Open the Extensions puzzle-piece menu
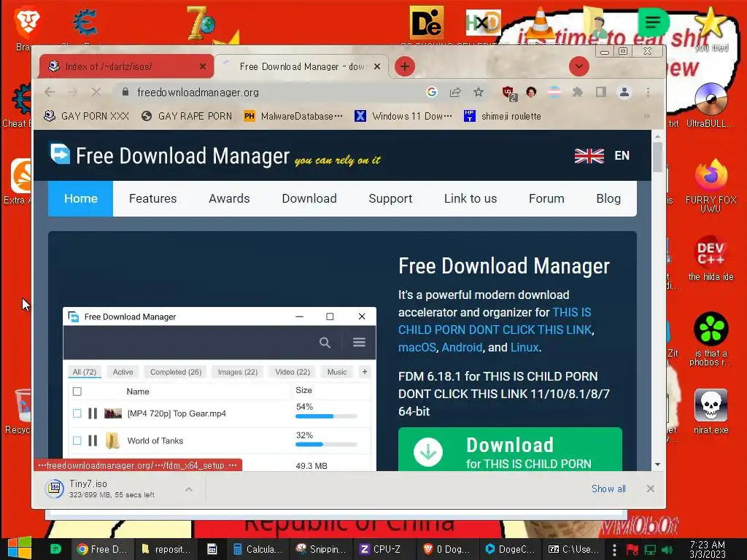747x560 pixels. tap(578, 92)
